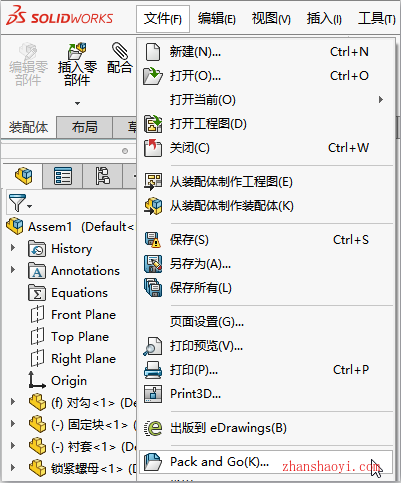Switch to the Layout tab
The image size is (401, 483).
point(84,127)
